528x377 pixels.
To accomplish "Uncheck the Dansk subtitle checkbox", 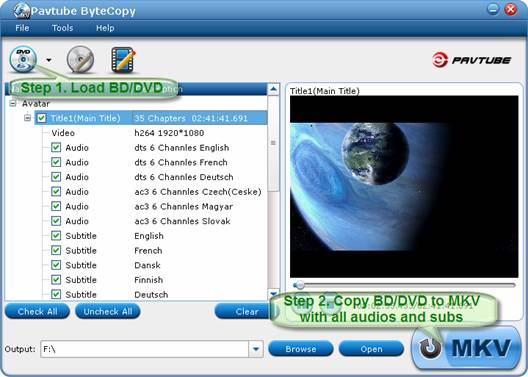I will [x=56, y=265].
